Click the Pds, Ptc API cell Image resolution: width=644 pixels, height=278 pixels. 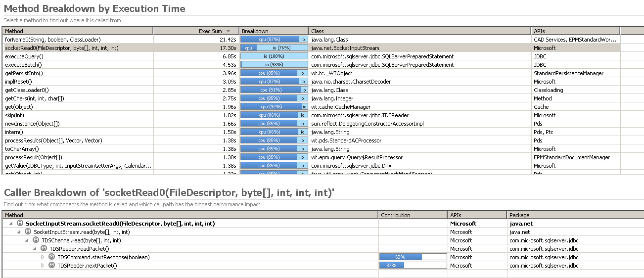(x=544, y=132)
